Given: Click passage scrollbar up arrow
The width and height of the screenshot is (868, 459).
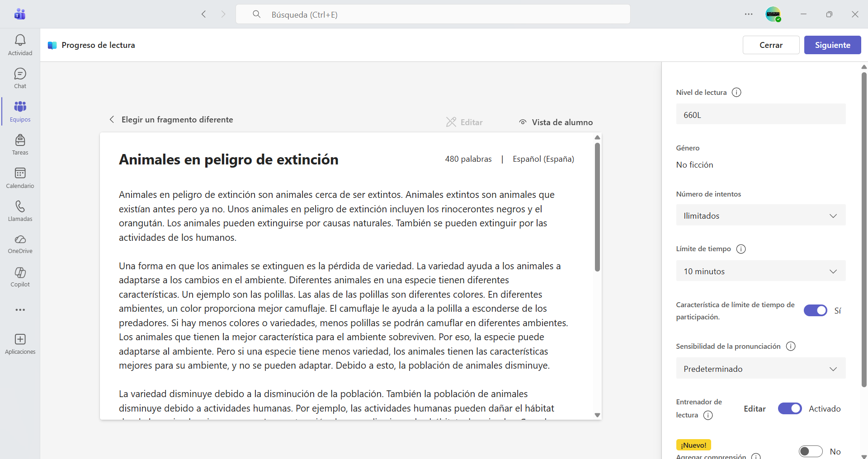Looking at the screenshot, I should pyautogui.click(x=597, y=137).
